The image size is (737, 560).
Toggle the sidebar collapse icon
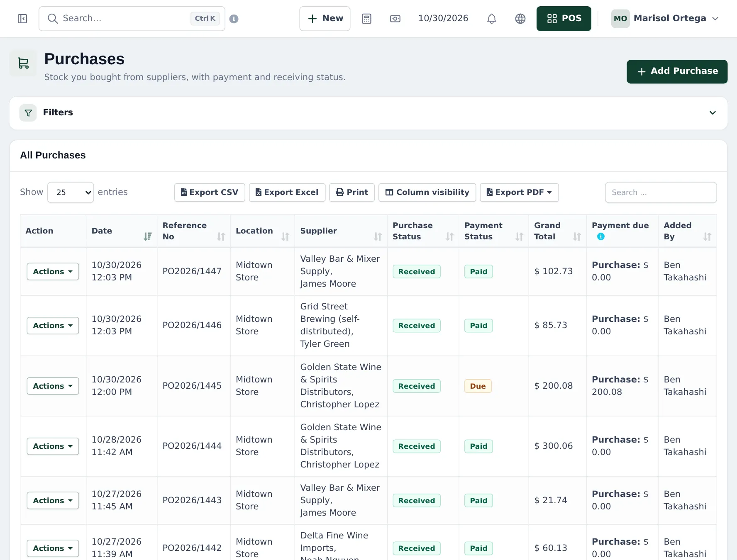point(22,19)
